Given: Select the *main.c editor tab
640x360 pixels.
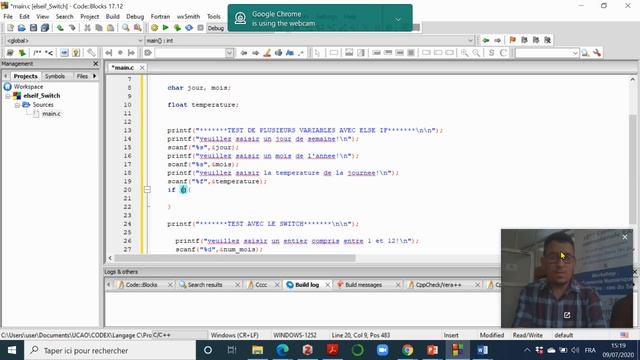Looking at the screenshot, I should click(123, 67).
